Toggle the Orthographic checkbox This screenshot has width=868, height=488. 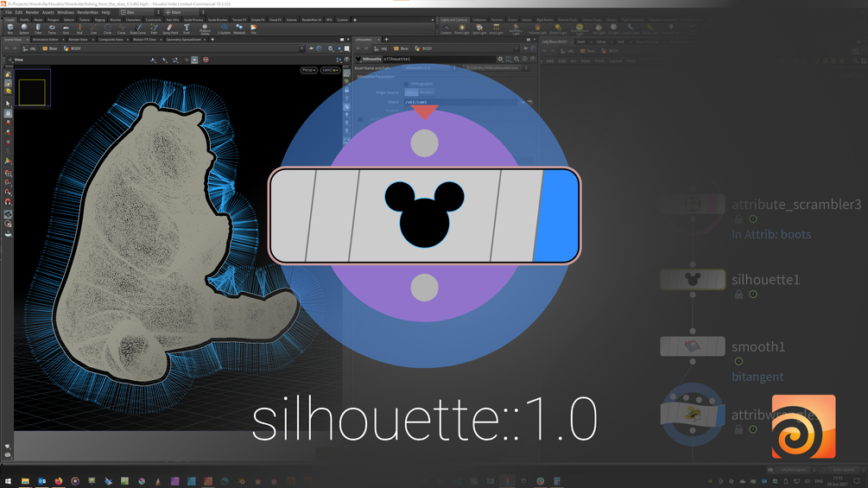406,84
